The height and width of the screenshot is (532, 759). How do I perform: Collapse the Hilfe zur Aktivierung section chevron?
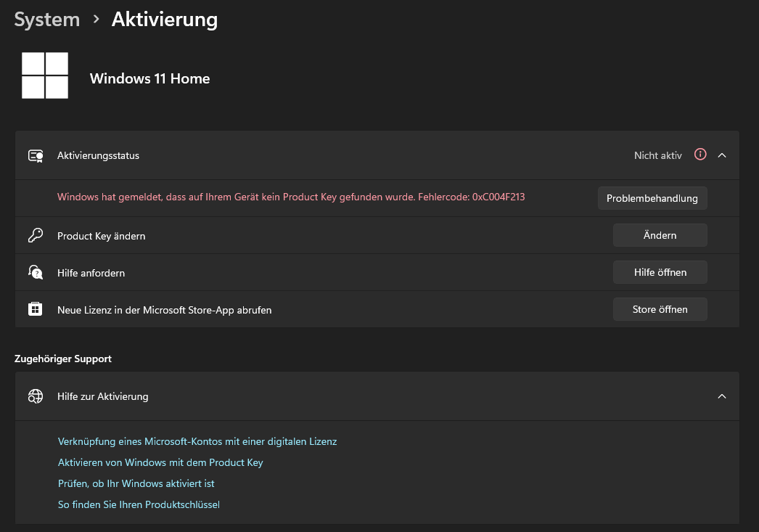pyautogui.click(x=722, y=396)
